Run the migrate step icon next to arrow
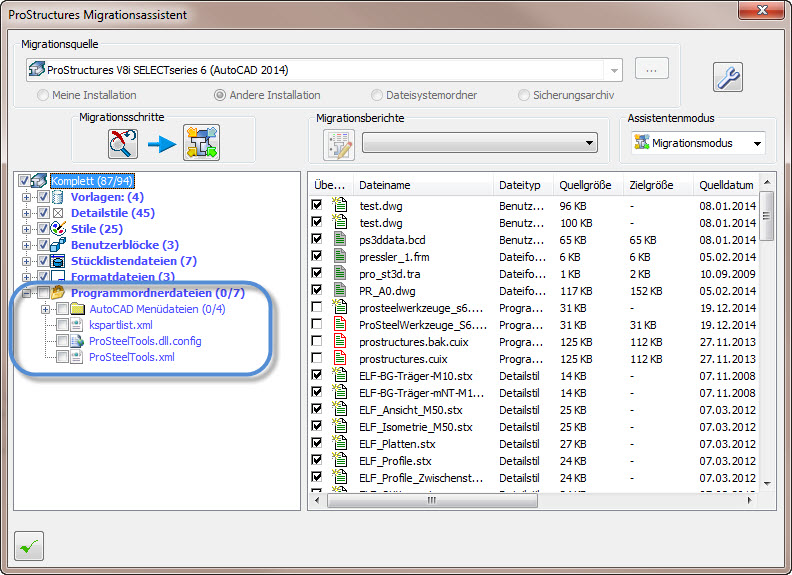This screenshot has width=792, height=575. point(201,143)
